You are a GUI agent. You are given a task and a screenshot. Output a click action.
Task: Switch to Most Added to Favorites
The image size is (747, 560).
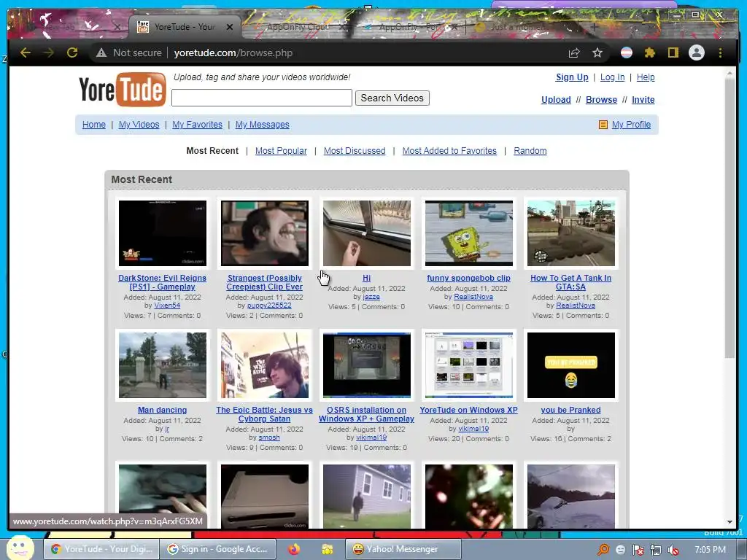point(449,150)
